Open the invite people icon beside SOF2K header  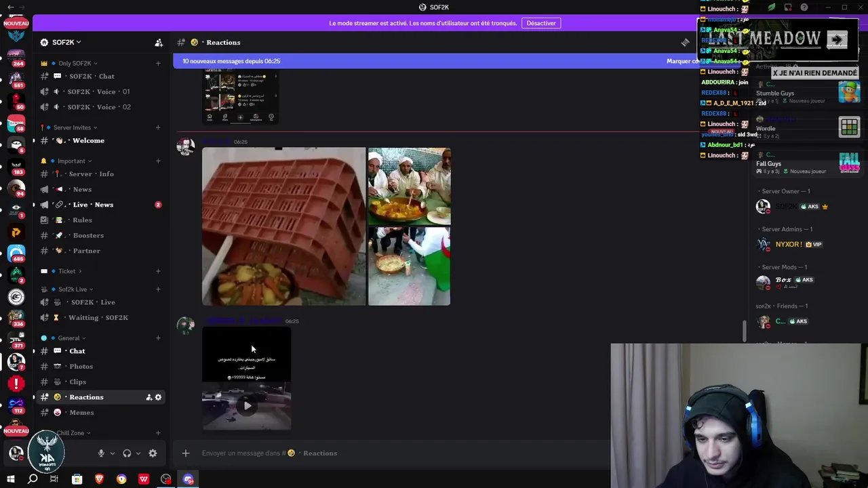[159, 43]
